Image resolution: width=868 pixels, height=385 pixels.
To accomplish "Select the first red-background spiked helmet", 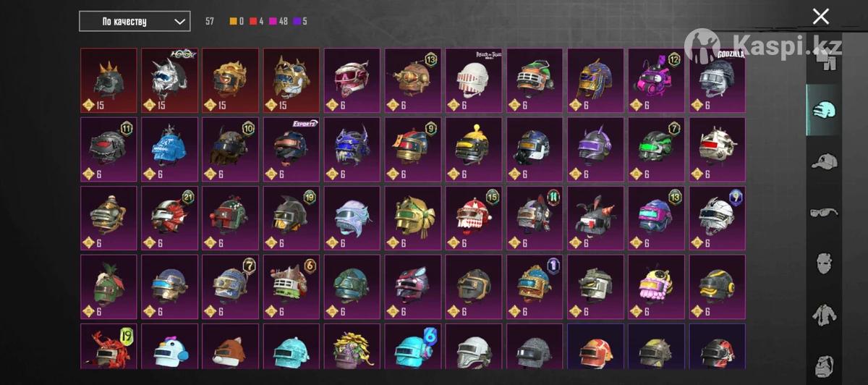I will coord(109,80).
